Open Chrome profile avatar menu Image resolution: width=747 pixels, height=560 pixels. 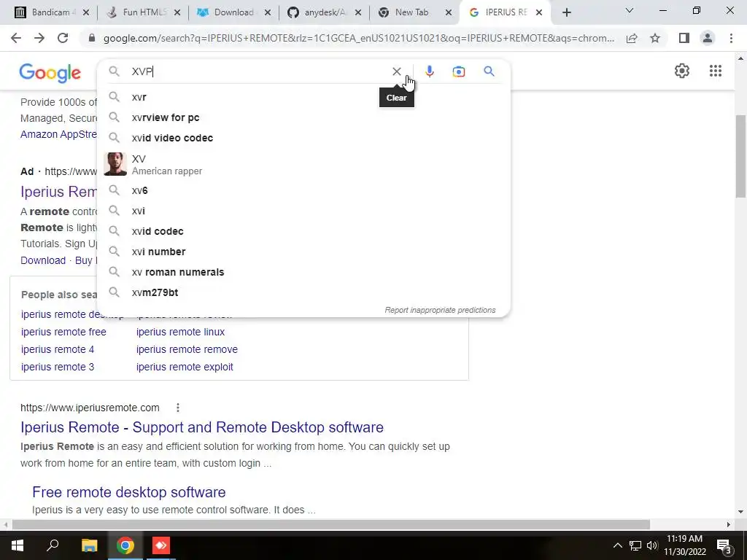[708, 38]
